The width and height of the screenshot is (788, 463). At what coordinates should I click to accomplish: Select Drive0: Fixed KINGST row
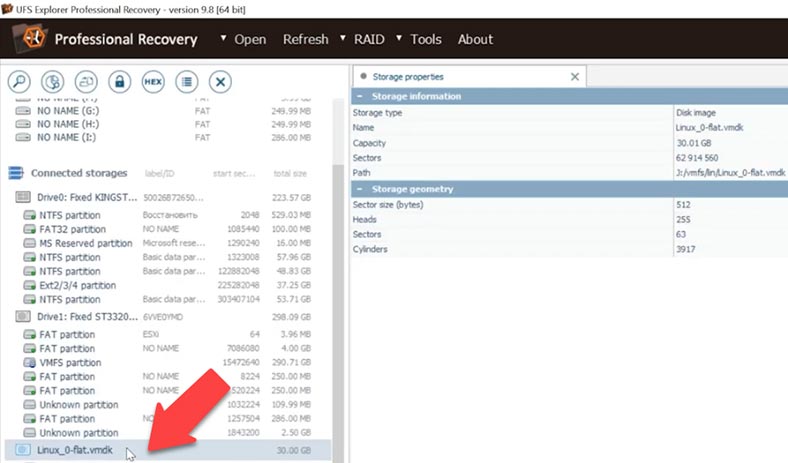[x=168, y=197]
